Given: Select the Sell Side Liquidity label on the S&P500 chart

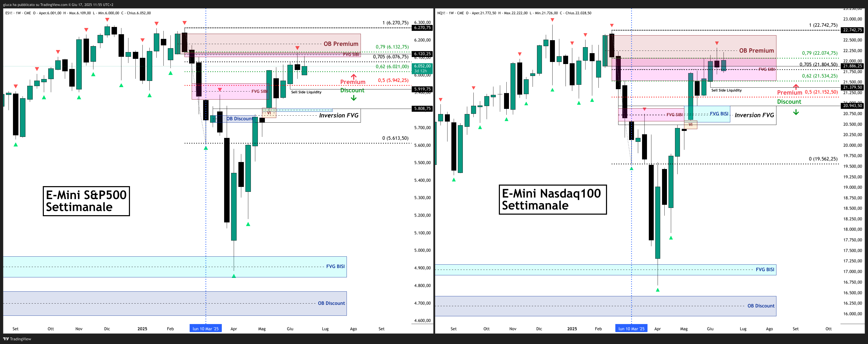Looking at the screenshot, I should click(x=306, y=92).
